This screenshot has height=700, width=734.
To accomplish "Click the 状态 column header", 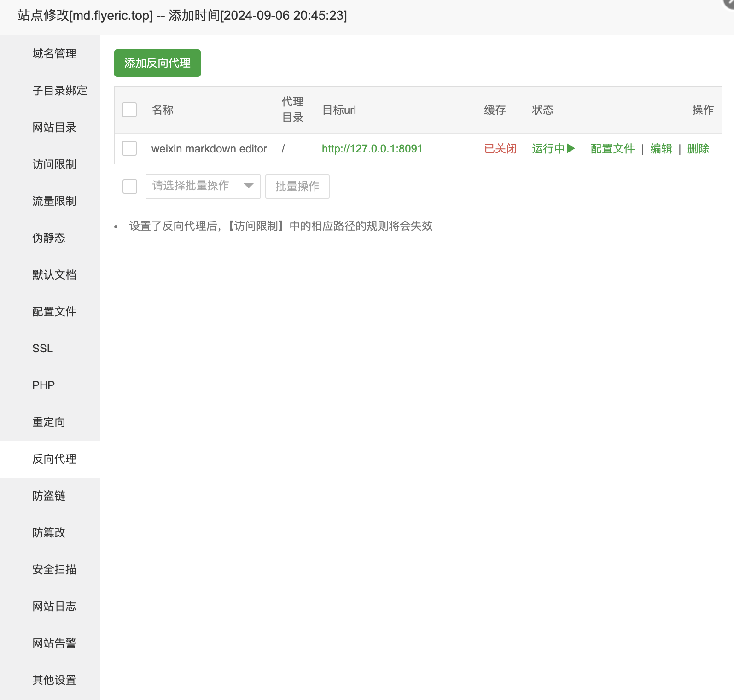I will coord(543,110).
